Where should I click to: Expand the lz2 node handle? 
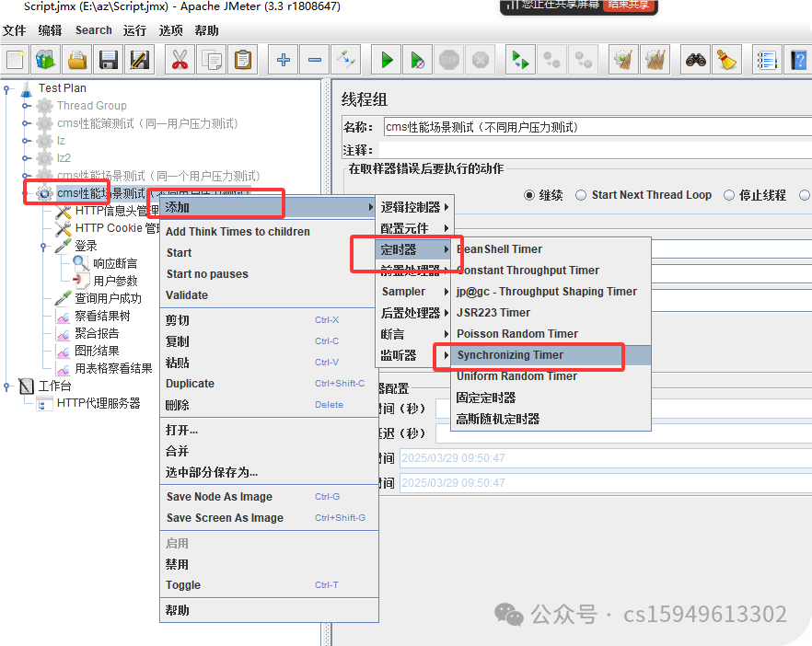25,158
